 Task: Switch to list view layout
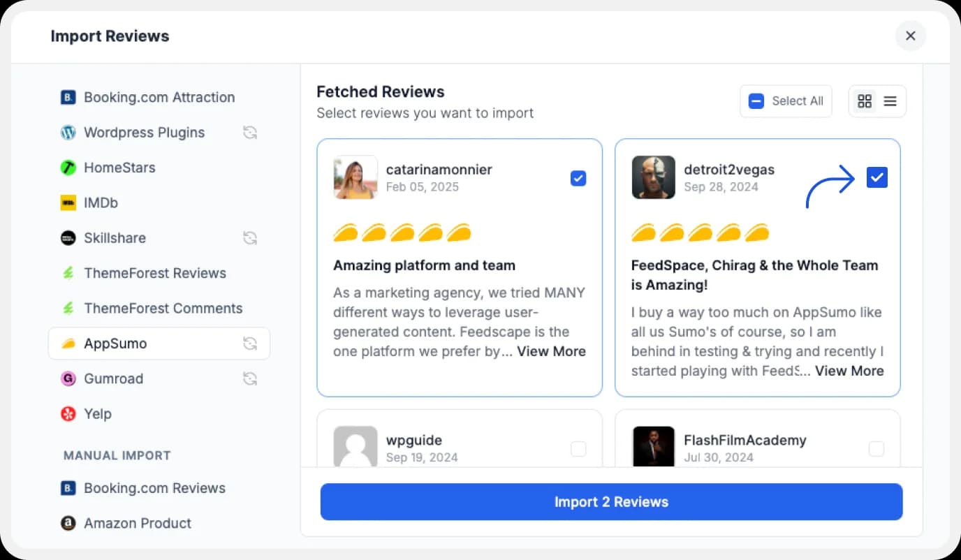click(x=890, y=101)
